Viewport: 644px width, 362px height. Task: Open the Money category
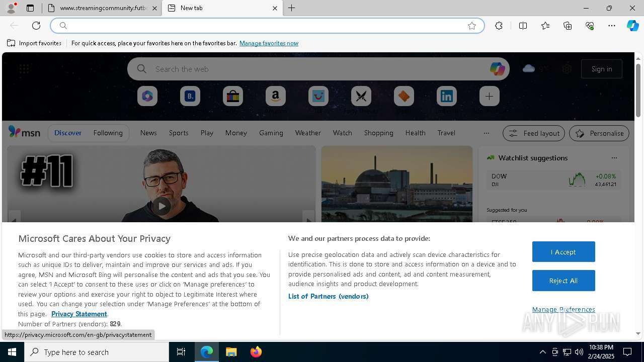(236, 133)
